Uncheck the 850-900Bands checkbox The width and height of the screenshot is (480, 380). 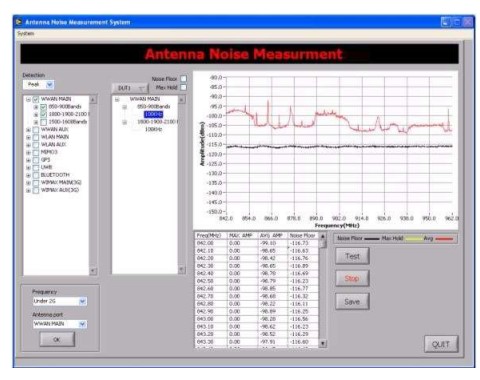[x=43, y=107]
